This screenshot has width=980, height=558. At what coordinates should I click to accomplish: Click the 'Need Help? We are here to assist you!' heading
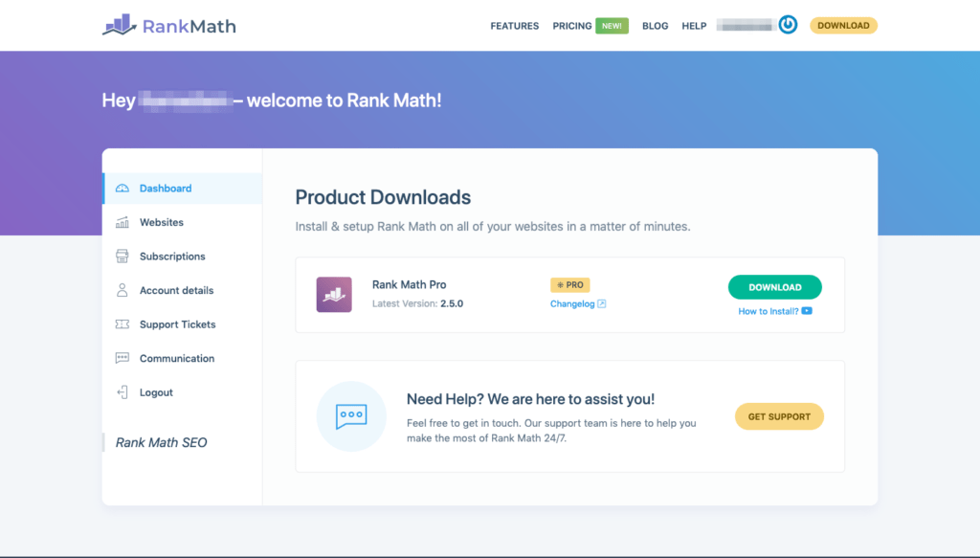click(530, 399)
